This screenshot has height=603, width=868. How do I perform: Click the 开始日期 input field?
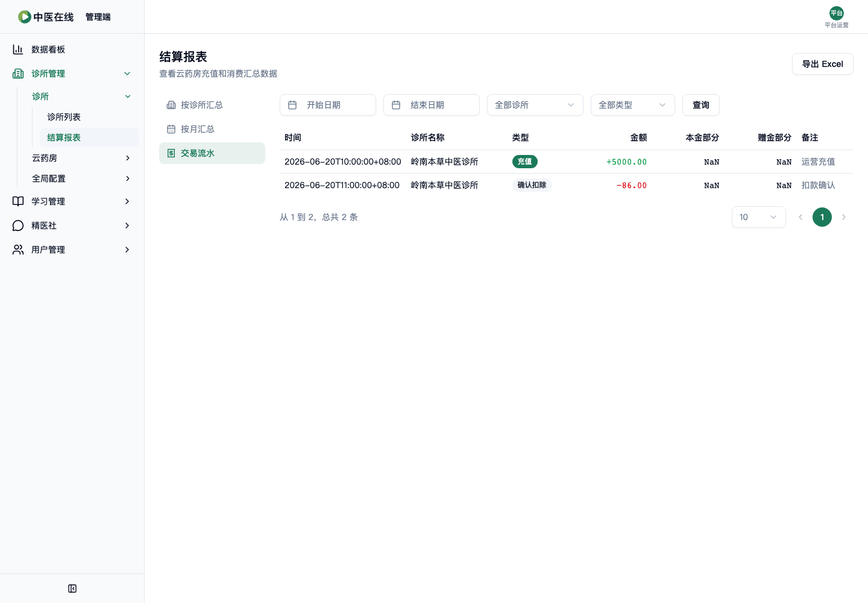(x=328, y=105)
